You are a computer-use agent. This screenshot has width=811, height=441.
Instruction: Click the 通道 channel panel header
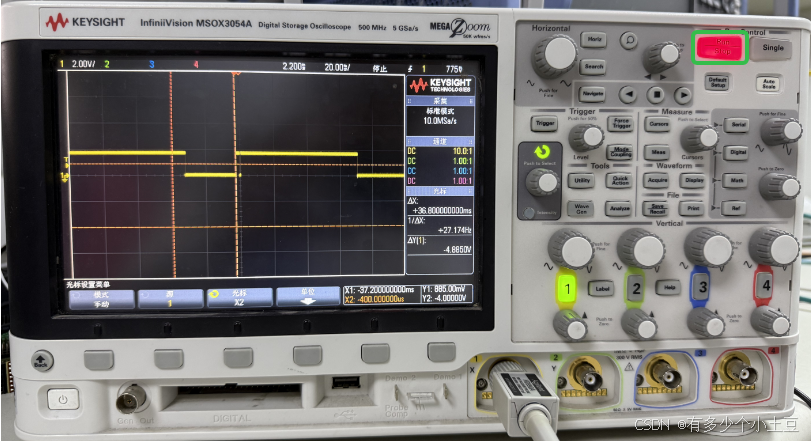[x=440, y=141]
